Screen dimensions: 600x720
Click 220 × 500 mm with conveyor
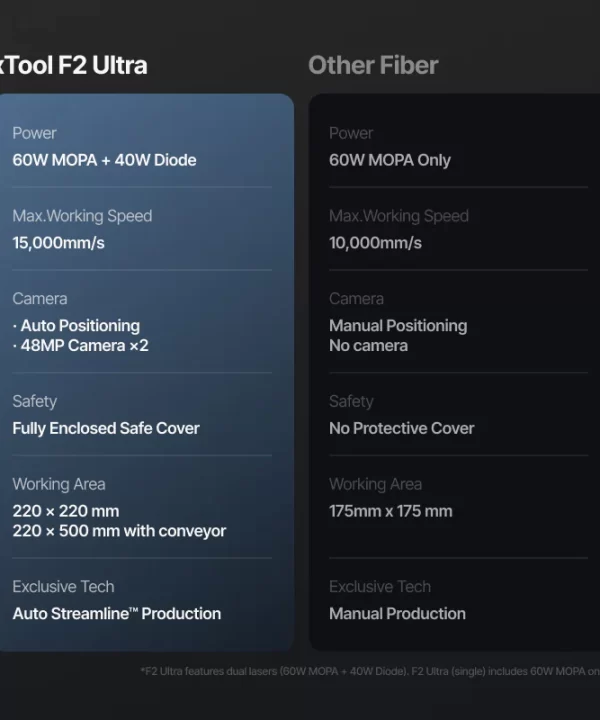(x=119, y=531)
